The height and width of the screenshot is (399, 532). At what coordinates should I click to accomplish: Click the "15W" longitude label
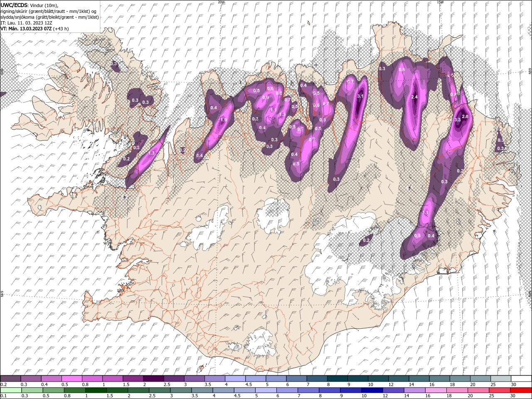440,2
